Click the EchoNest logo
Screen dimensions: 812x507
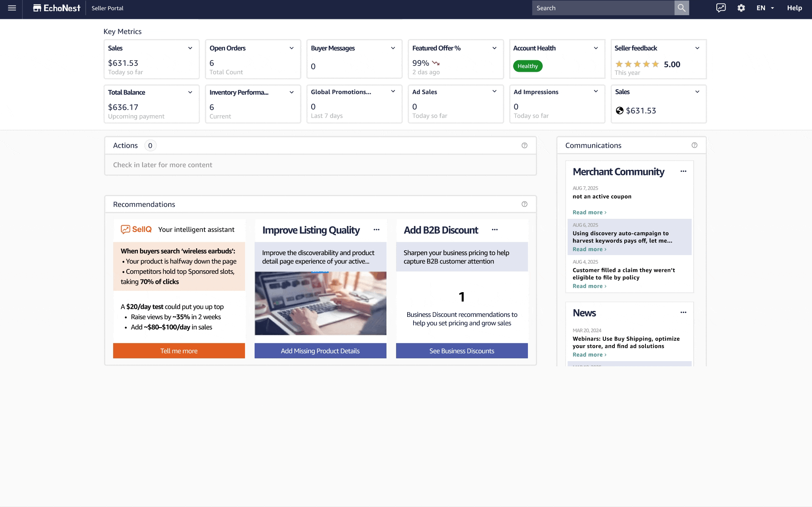57,8
